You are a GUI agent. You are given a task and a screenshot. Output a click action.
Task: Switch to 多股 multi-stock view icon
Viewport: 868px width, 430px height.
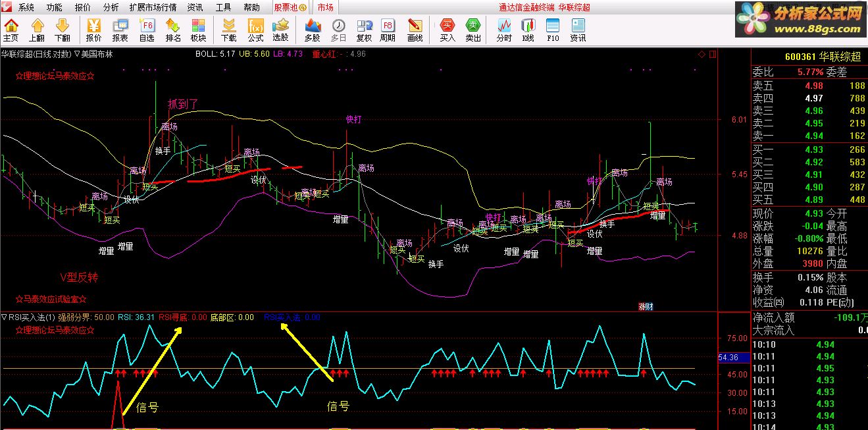pyautogui.click(x=312, y=30)
